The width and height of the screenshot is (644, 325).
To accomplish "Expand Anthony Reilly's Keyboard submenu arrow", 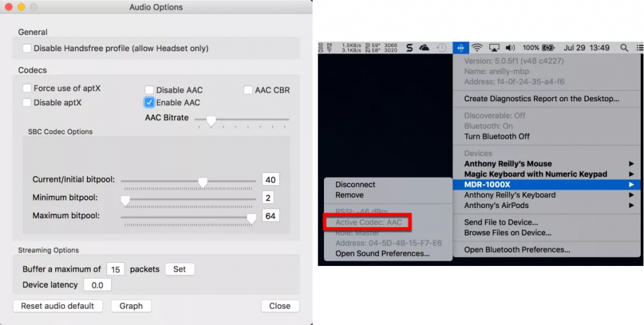I will tap(631, 195).
